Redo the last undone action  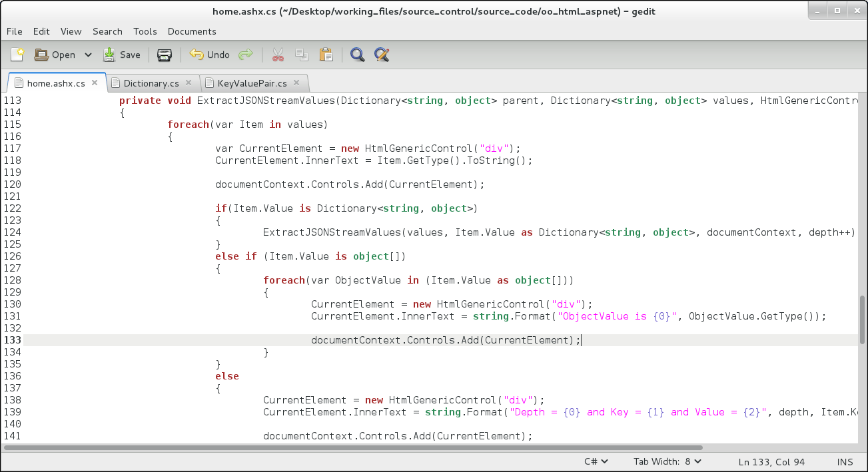(x=246, y=55)
